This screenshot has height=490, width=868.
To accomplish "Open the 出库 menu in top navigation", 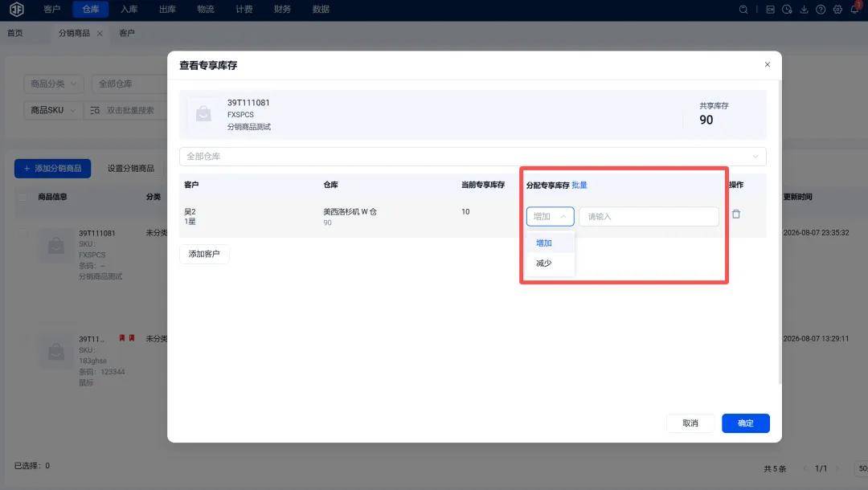I will coord(167,10).
